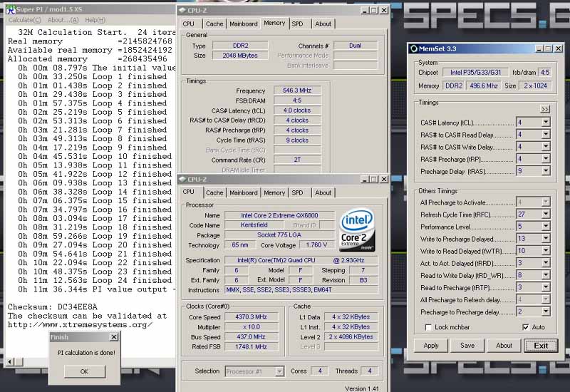This screenshot has width=570, height=392.
Task: Open the Write to Read Delayed (tWTR) dropdown
Action: pyautogui.click(x=546, y=251)
